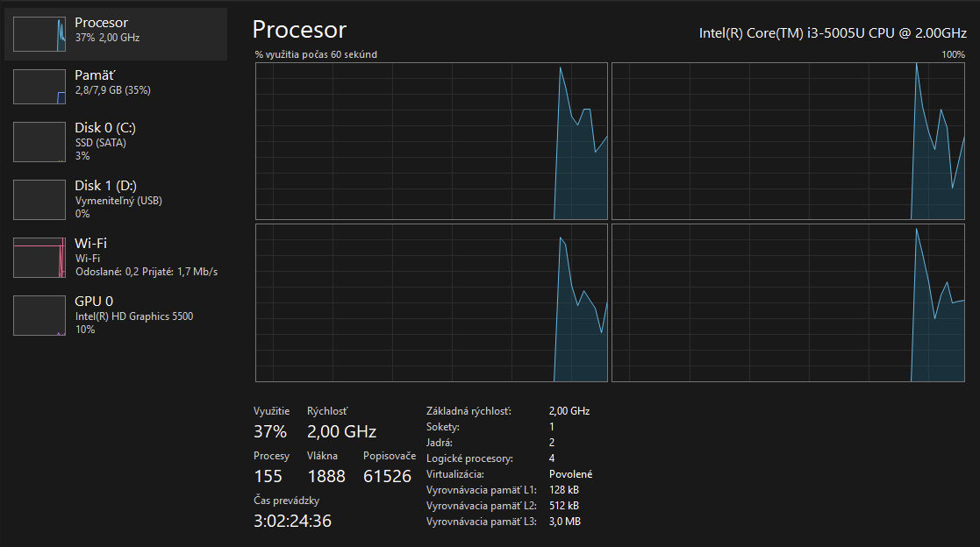Click the Čas prevádzky uptime value
Screen dimensions: 980x547
pos(292,521)
